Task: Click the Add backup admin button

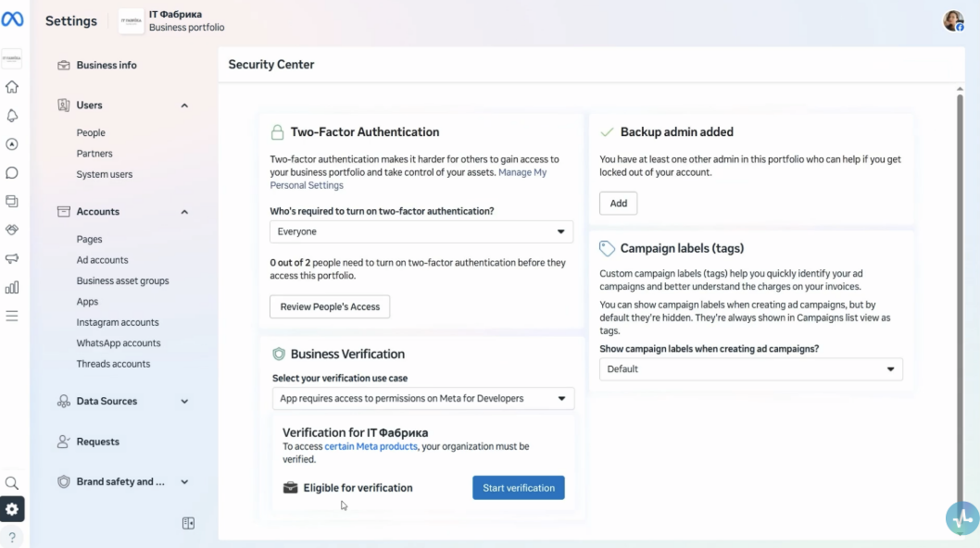Action: click(x=618, y=203)
